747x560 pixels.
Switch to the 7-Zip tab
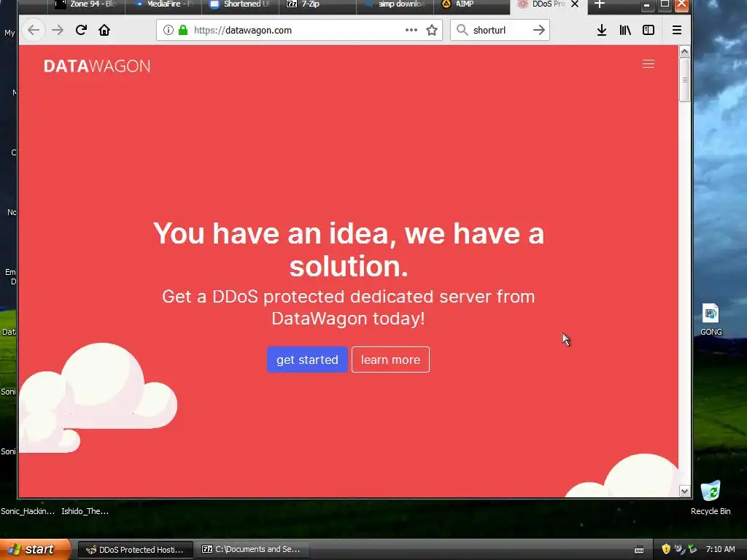pos(317,4)
